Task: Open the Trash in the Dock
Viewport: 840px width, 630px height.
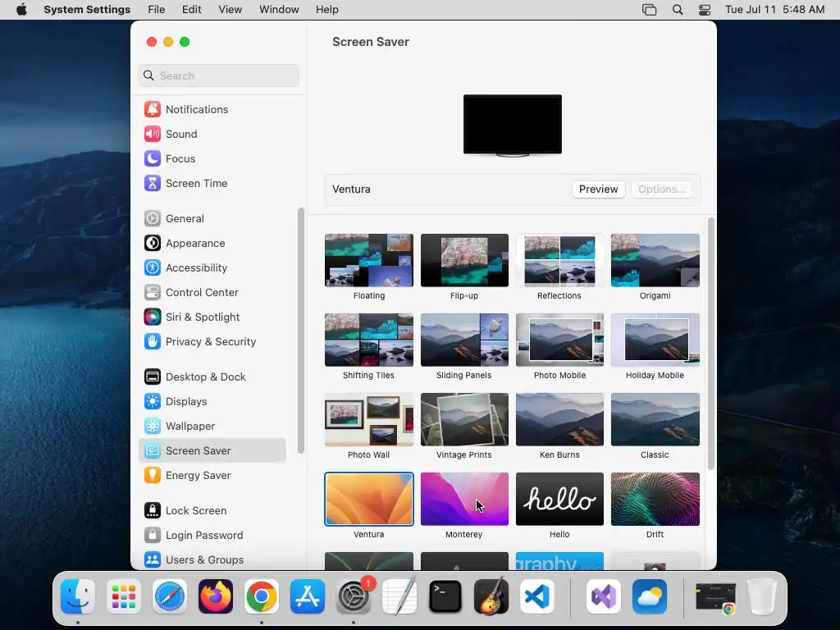Action: (762, 596)
